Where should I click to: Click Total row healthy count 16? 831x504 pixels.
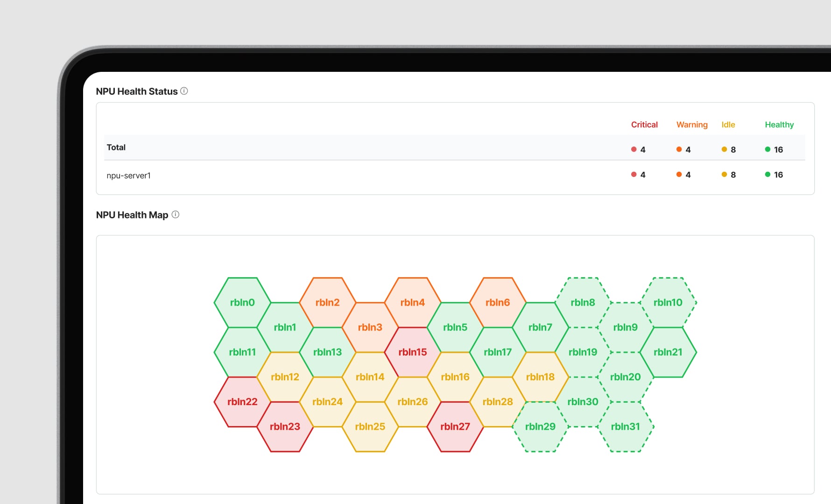pos(774,149)
